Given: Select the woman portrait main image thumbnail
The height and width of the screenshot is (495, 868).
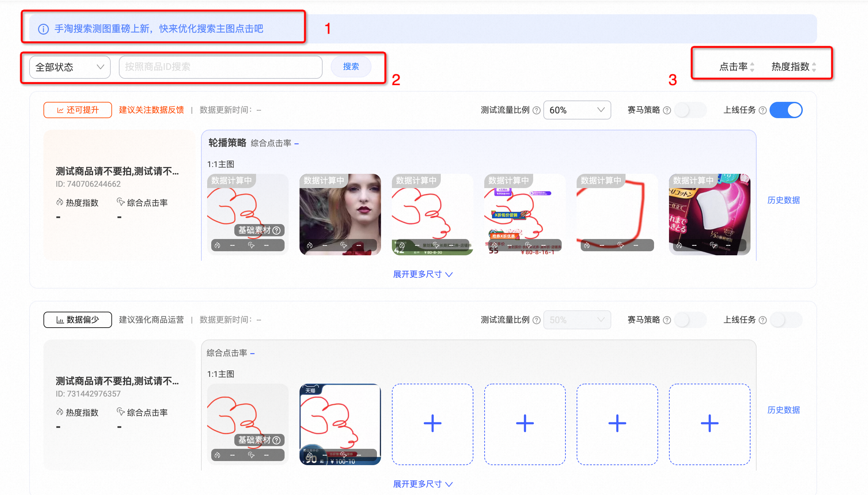Looking at the screenshot, I should [x=340, y=215].
